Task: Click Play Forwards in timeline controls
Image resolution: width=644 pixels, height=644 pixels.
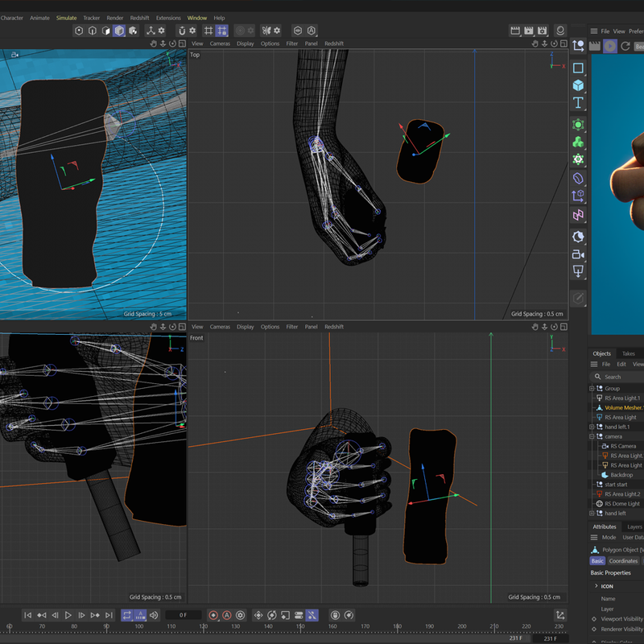Action: pyautogui.click(x=68, y=615)
